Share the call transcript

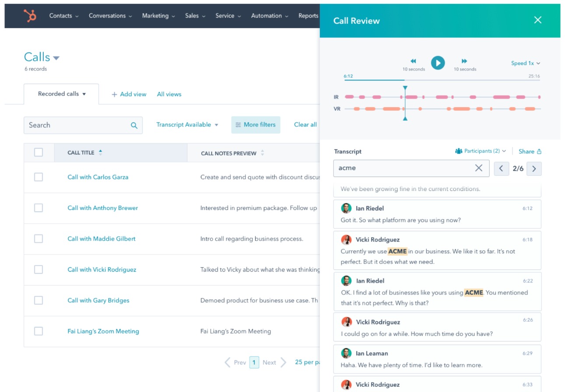click(x=530, y=151)
